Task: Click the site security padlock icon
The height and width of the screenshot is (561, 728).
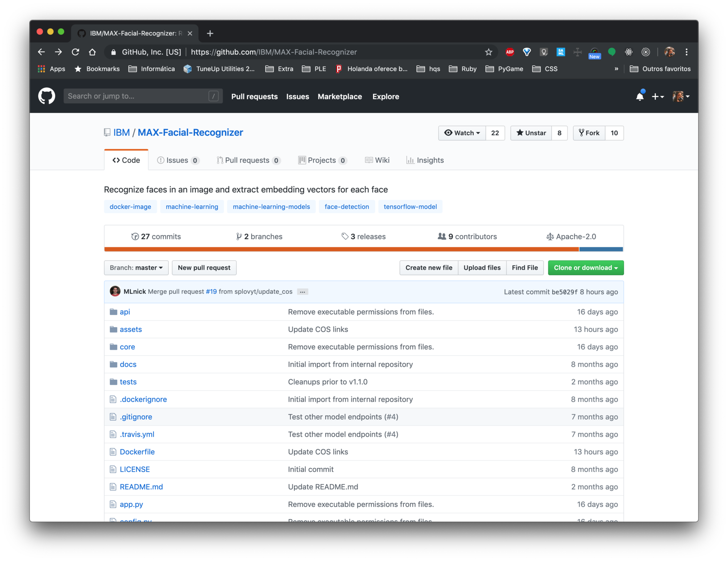Action: 113,52
